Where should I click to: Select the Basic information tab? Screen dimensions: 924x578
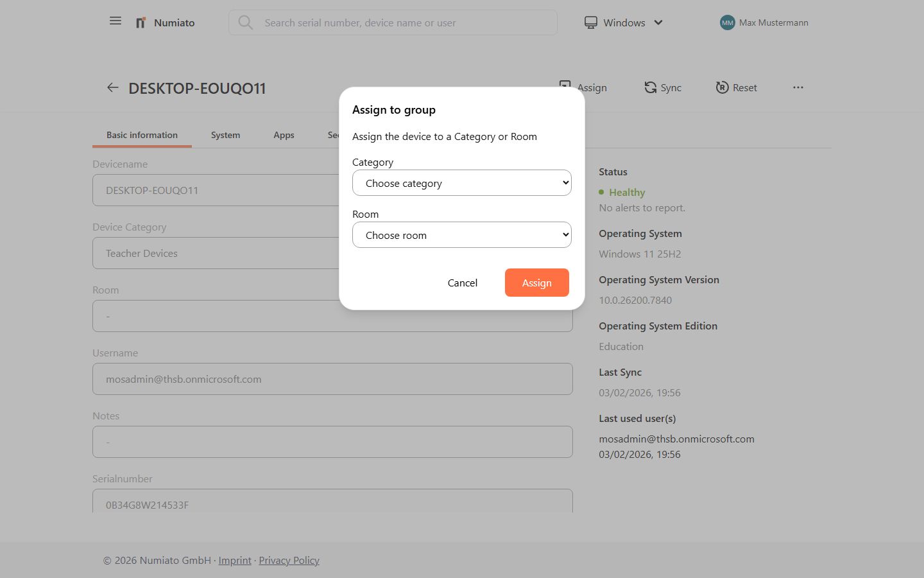[x=142, y=135]
